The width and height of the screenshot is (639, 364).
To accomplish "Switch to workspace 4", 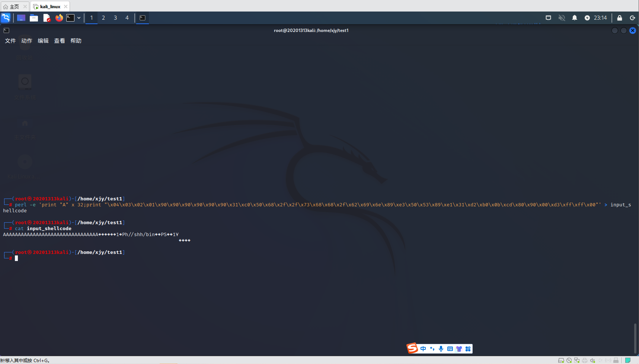I will pyautogui.click(x=127, y=18).
